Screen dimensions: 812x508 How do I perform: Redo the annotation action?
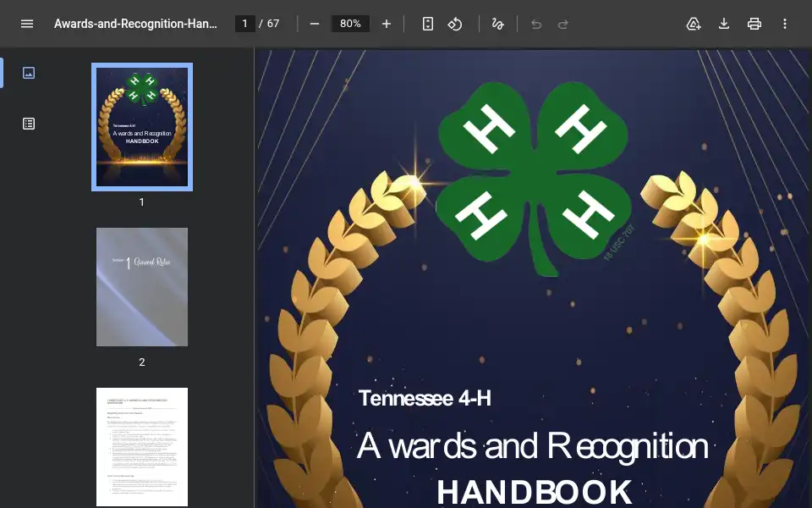563,24
